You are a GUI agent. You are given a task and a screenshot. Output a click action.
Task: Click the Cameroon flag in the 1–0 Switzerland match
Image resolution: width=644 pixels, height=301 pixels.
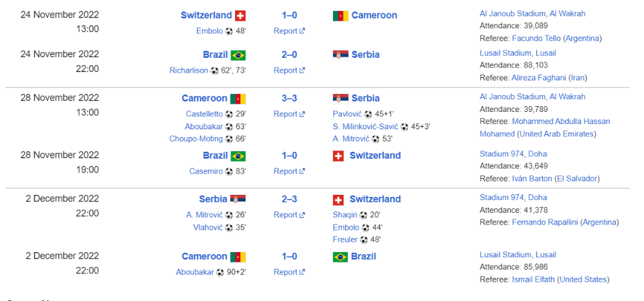tap(341, 15)
